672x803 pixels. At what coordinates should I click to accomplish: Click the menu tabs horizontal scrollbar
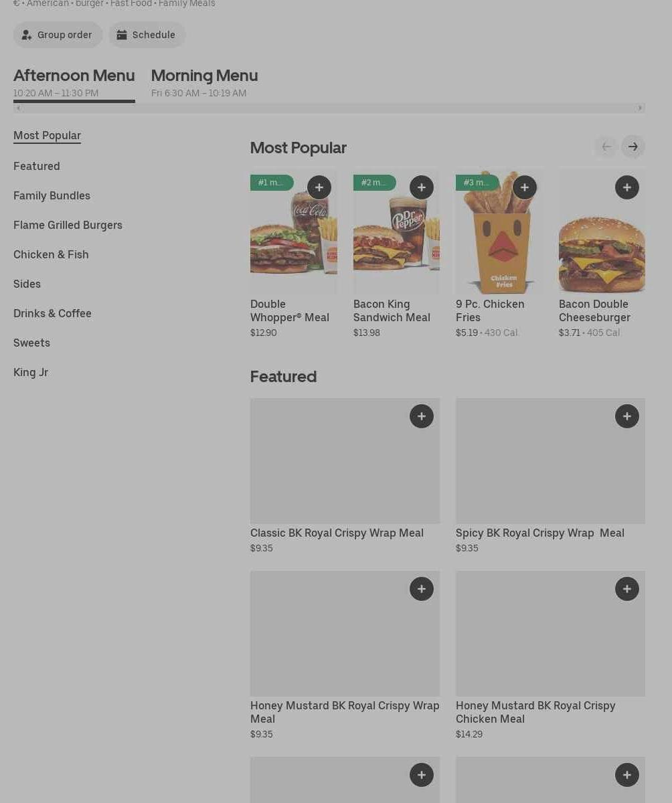(329, 108)
